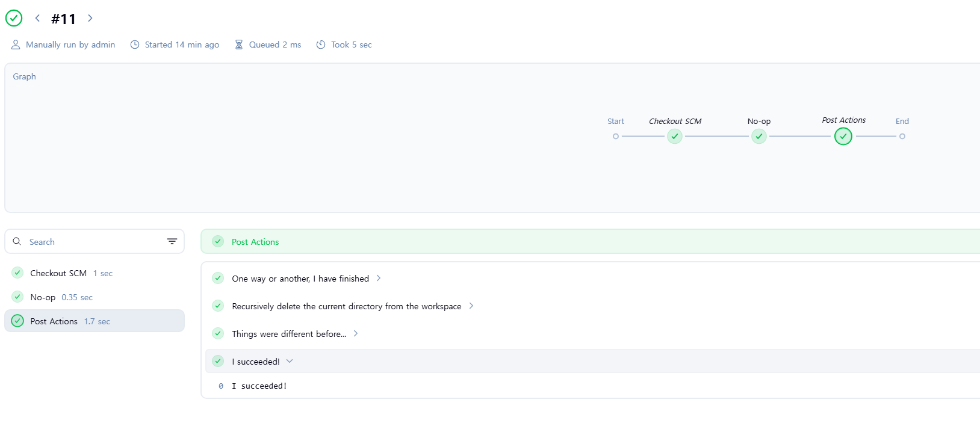Select the Checkout SCM node in the graph

675,137
